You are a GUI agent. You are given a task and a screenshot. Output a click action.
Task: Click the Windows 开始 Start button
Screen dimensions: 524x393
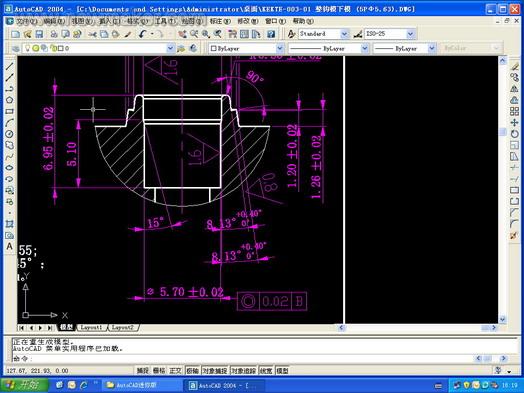click(25, 385)
